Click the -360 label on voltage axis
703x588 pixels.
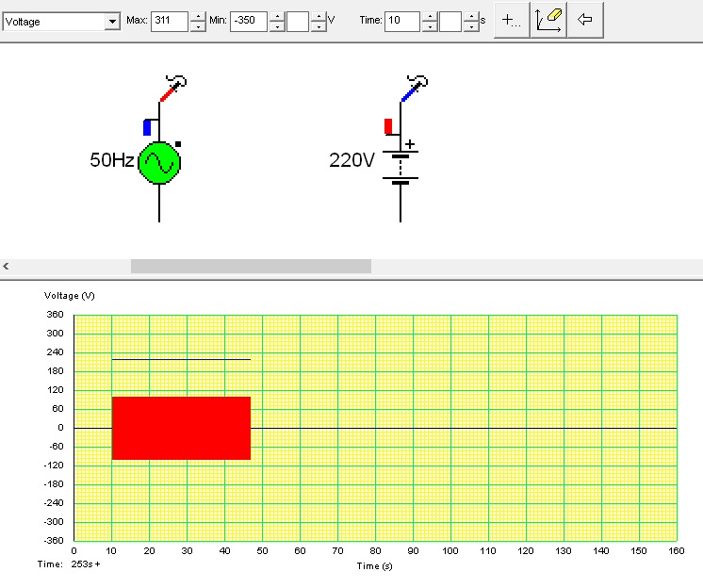coord(54,541)
